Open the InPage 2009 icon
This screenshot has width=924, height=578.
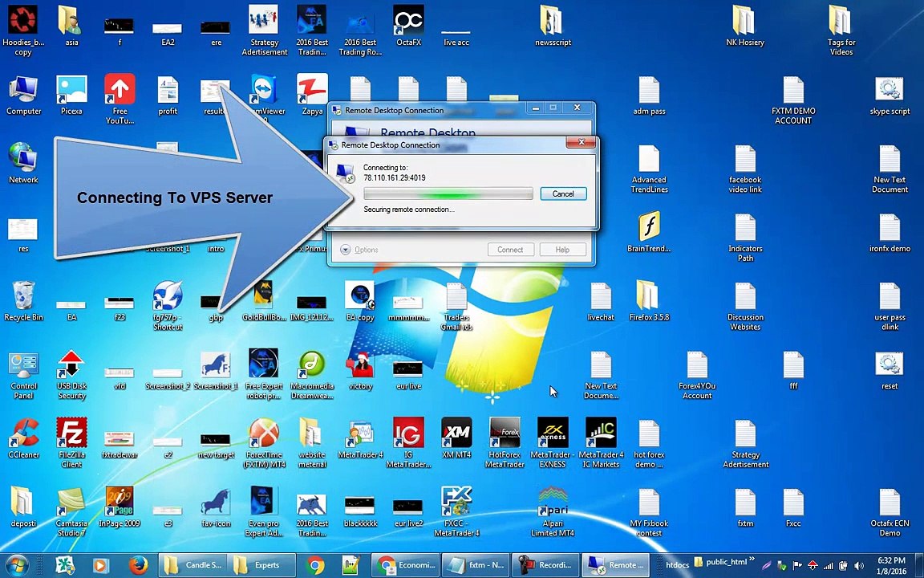coord(119,507)
